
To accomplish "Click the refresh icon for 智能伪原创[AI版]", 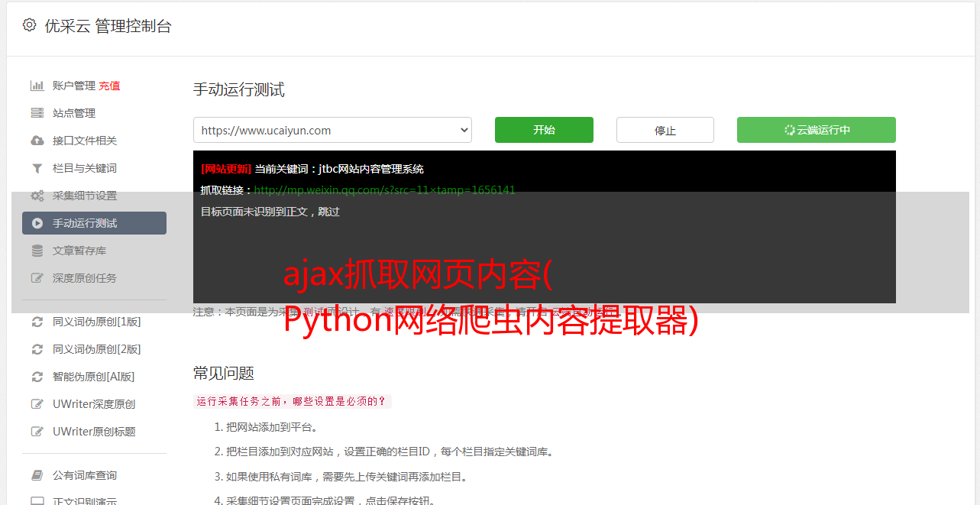I will coord(37,377).
